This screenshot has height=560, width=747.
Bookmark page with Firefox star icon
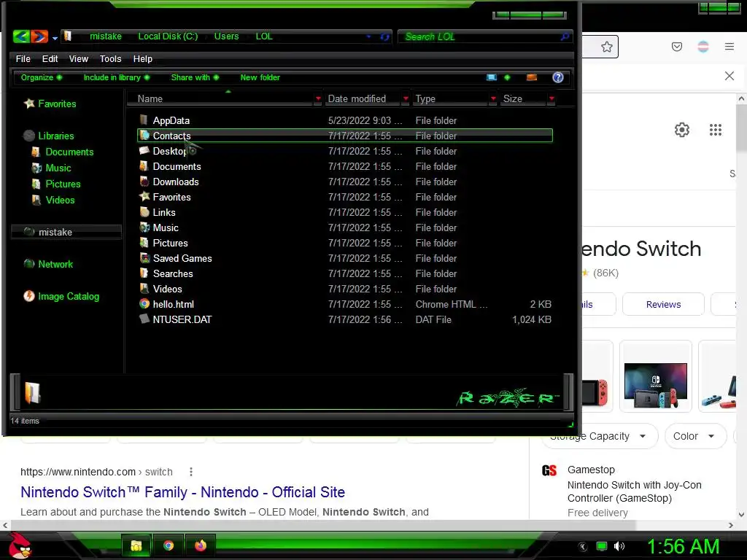coord(606,47)
